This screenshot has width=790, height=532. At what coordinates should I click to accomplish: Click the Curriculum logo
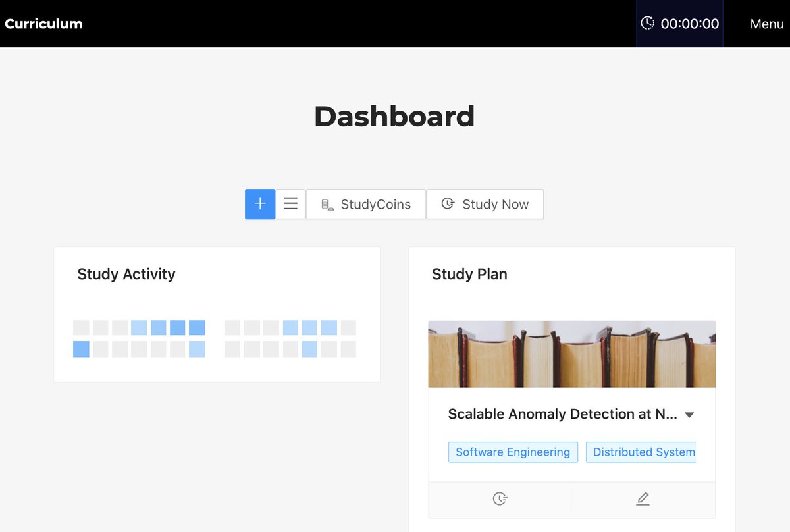pos(43,24)
